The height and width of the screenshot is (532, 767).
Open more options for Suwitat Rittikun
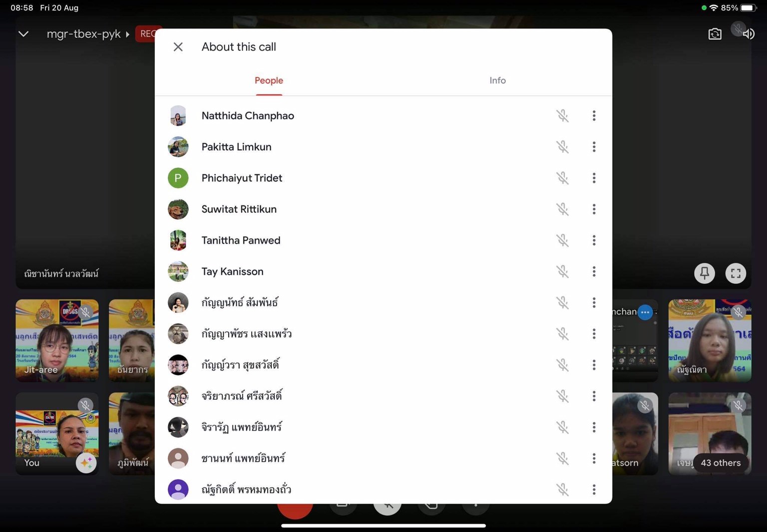pyautogui.click(x=594, y=209)
